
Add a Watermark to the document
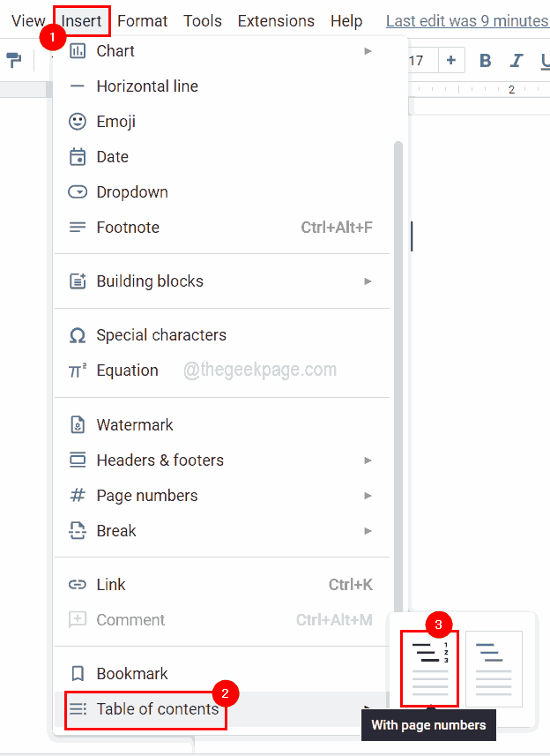point(135,424)
